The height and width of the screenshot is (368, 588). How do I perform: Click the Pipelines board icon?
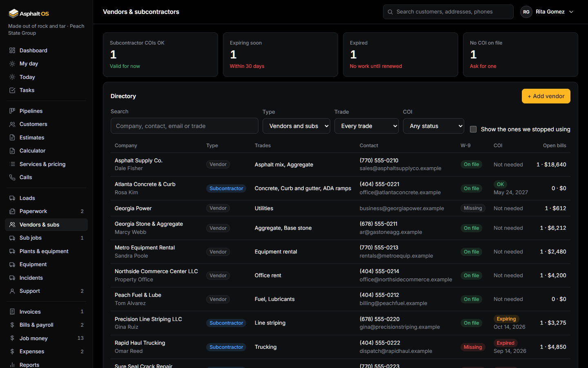[12, 111]
